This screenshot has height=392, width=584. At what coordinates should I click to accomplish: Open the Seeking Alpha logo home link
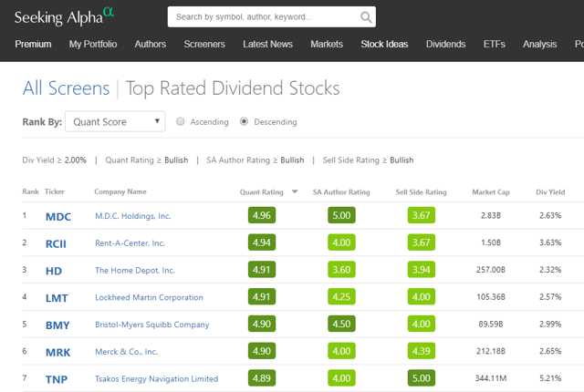coord(64,16)
